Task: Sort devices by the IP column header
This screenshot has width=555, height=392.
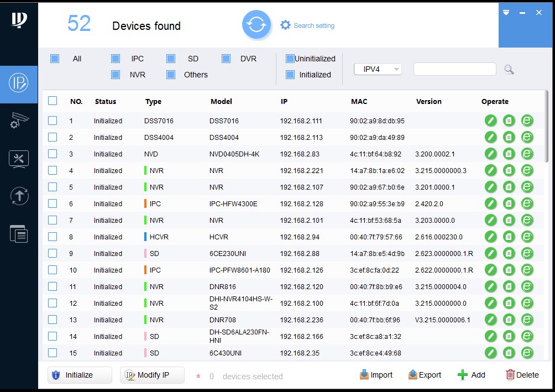Action: click(284, 102)
